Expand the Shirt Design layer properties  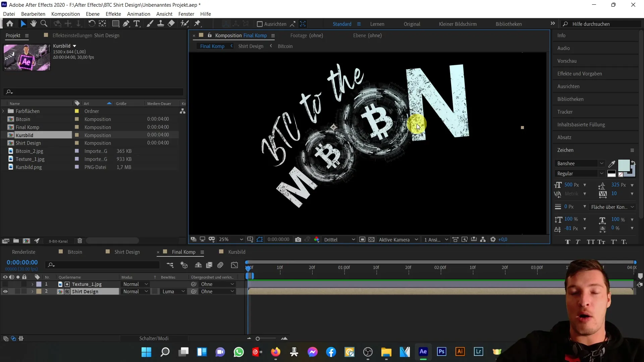point(32,291)
